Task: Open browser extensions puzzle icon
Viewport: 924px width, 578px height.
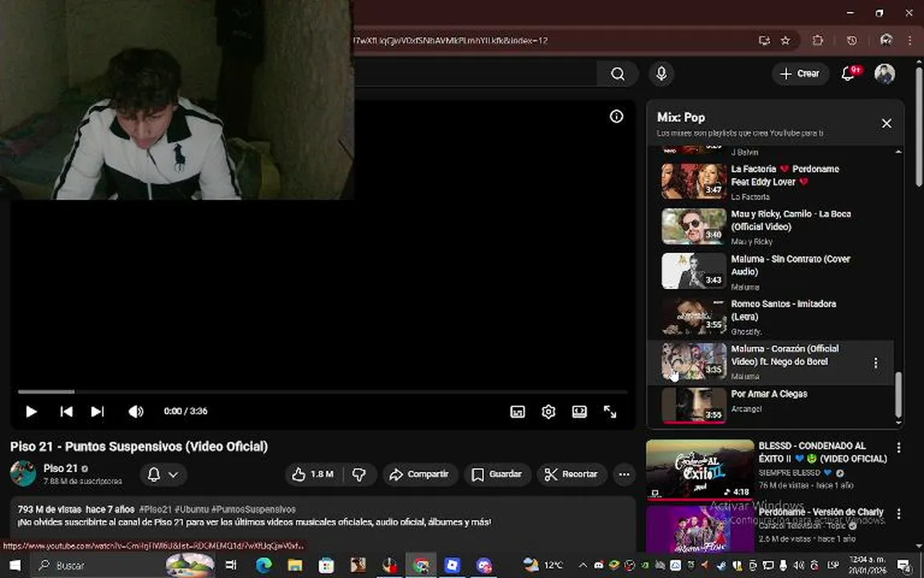Action: (x=818, y=41)
